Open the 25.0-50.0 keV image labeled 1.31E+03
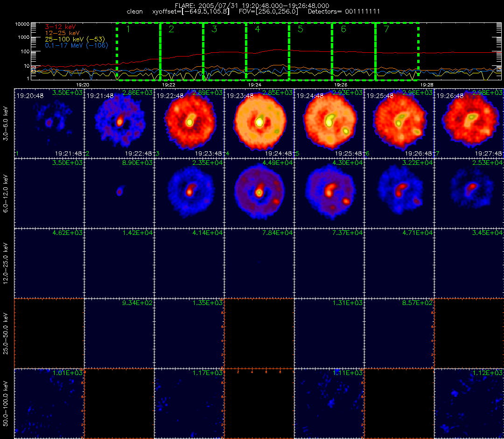Screen dimensions: 504x439 coord(329,334)
